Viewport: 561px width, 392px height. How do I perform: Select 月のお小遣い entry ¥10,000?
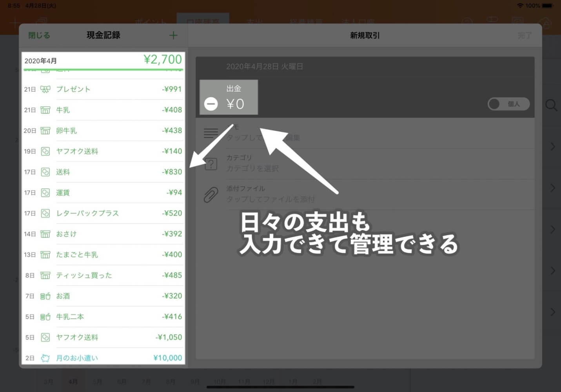(103, 357)
